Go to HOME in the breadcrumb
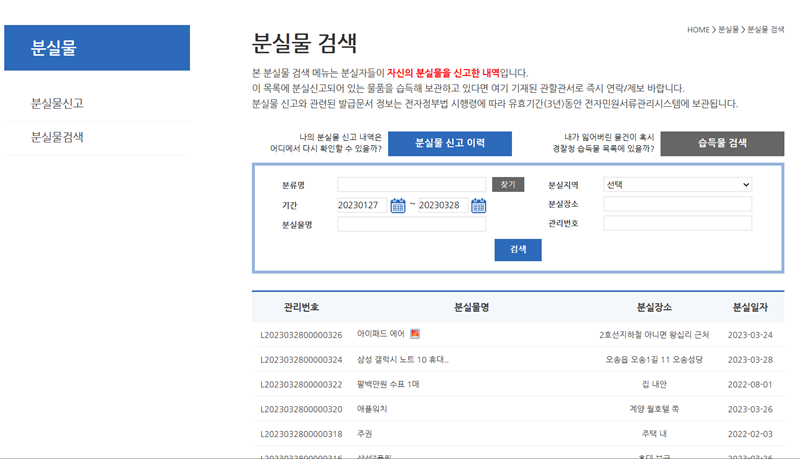800x459 pixels. [x=698, y=30]
